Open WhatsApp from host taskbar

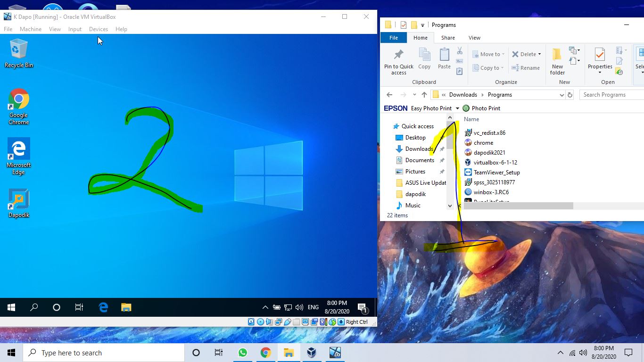243,353
